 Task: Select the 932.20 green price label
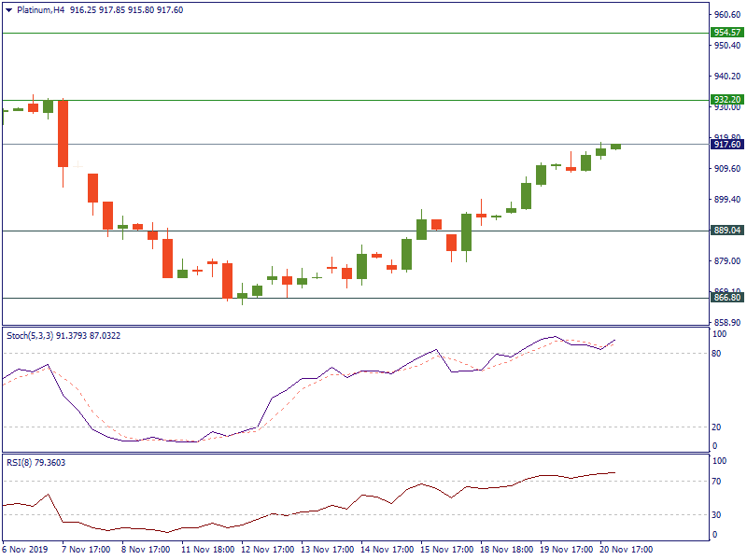click(726, 100)
